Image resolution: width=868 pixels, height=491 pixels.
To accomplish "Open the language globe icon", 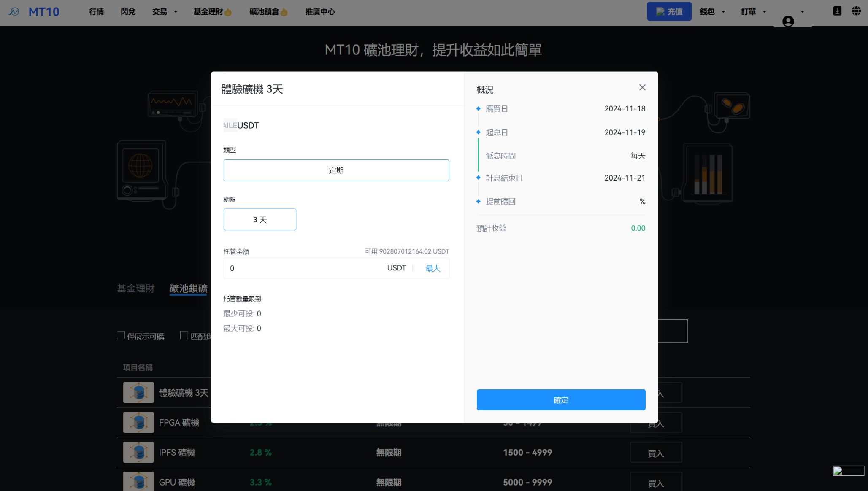I will point(856,11).
